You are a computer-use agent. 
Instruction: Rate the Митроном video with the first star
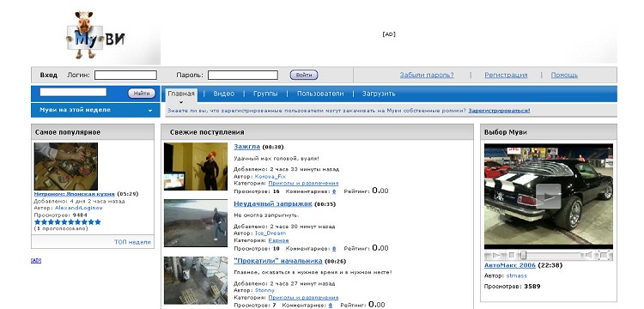[38, 222]
